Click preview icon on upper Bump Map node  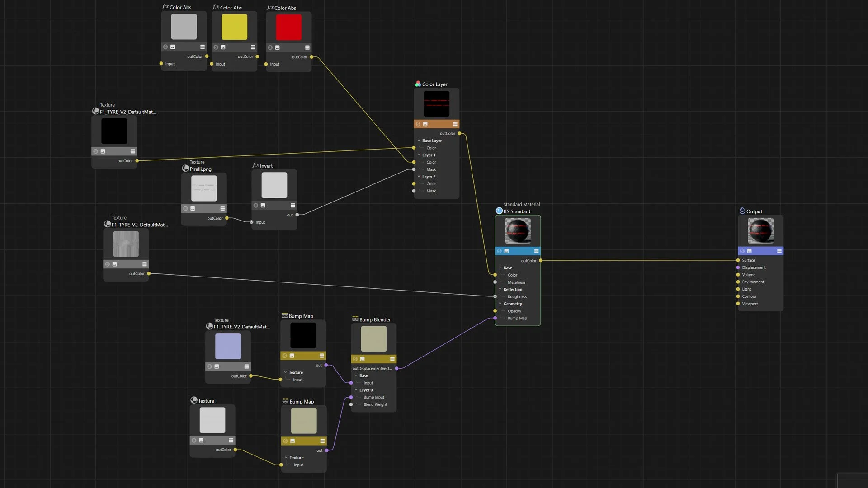point(292,356)
